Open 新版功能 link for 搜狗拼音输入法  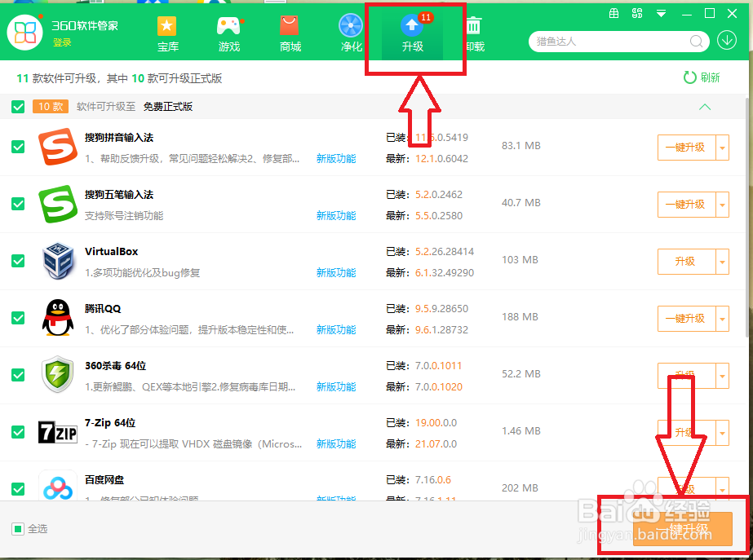(x=336, y=158)
